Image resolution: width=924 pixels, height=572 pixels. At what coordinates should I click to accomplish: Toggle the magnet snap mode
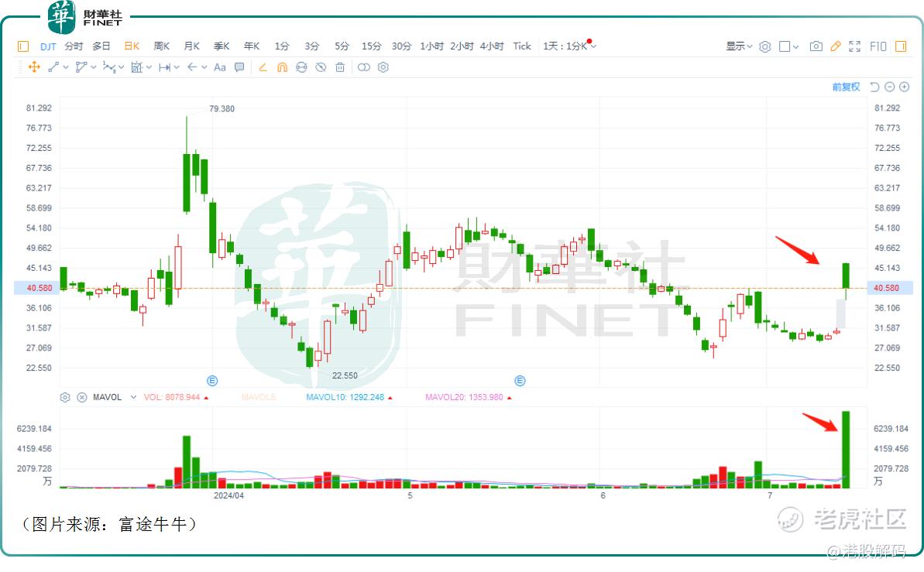pos(282,67)
